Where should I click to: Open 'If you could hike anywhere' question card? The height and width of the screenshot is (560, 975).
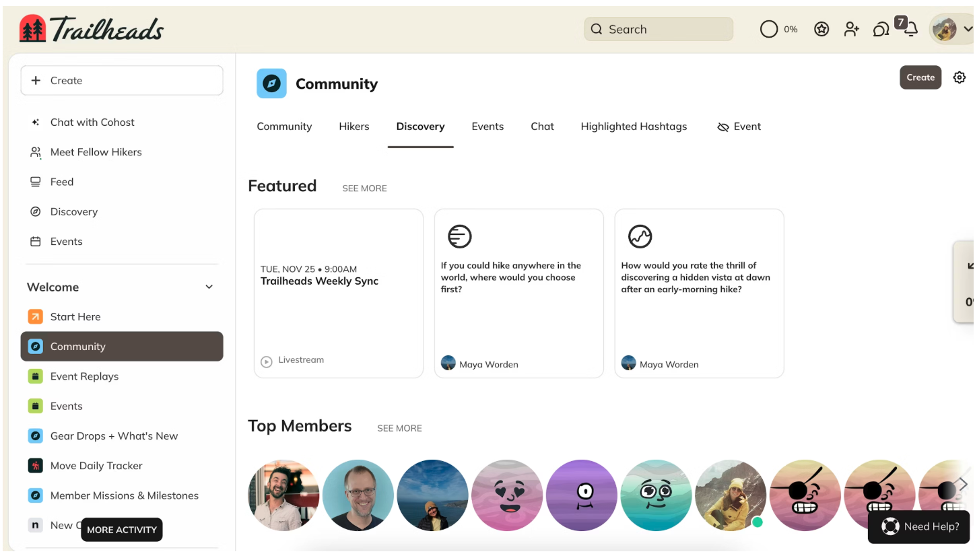click(x=519, y=293)
